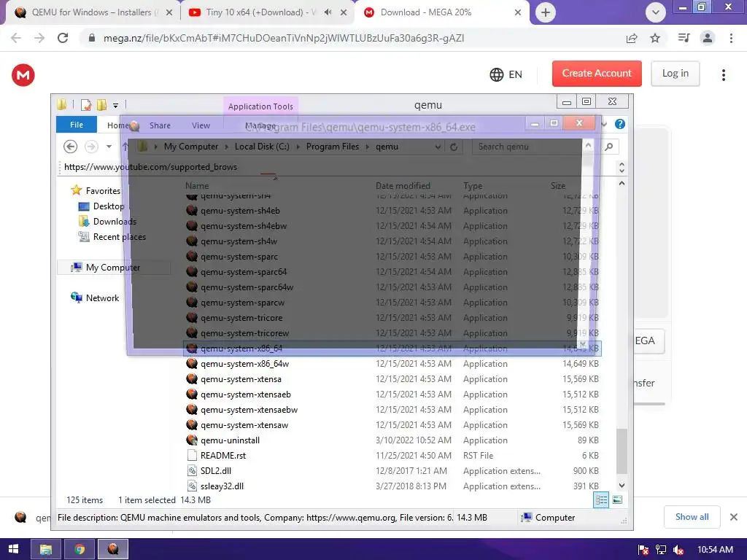Mute the Tiny 10 x64 tab audio icon
The width and height of the screenshot is (747, 560).
328,12
